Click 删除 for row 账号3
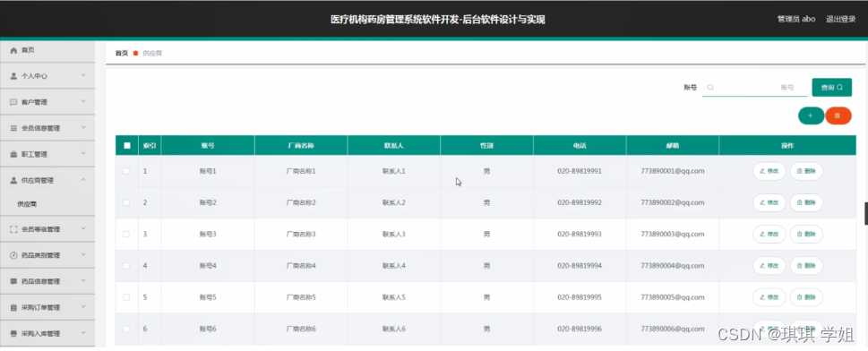 tap(806, 235)
